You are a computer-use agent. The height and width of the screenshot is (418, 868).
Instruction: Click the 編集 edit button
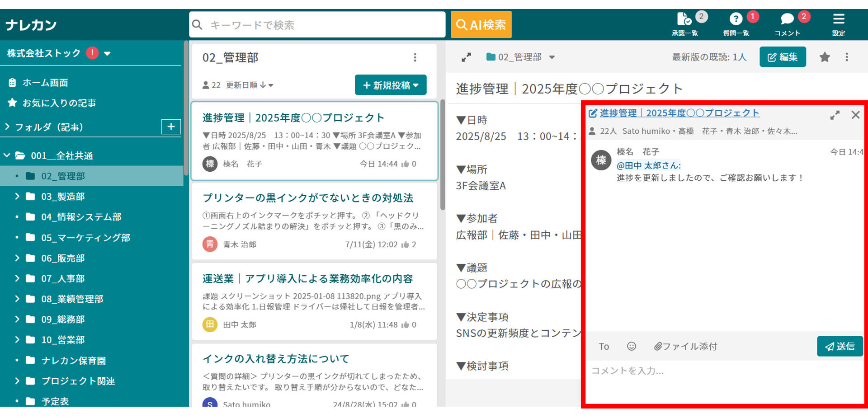click(783, 57)
